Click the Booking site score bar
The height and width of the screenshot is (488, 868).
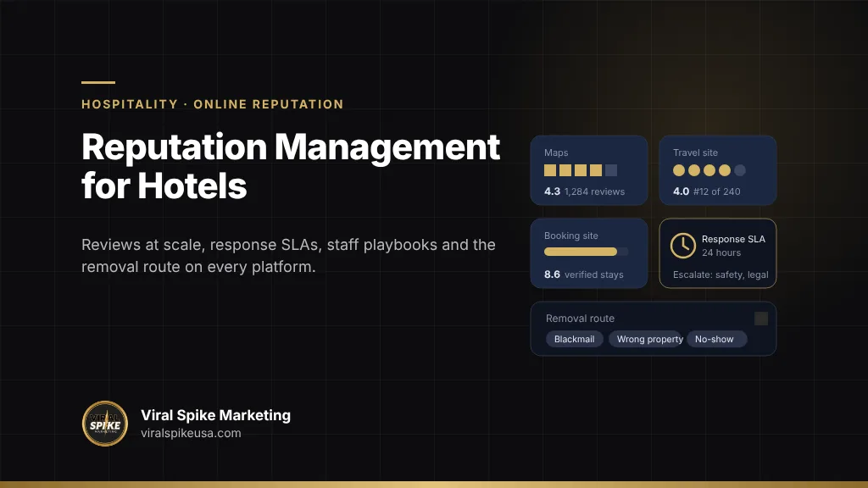click(587, 252)
